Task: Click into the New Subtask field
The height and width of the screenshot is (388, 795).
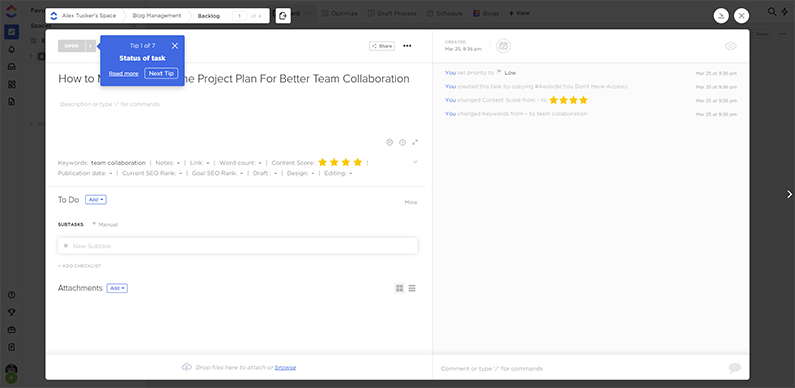Action: tap(238, 245)
